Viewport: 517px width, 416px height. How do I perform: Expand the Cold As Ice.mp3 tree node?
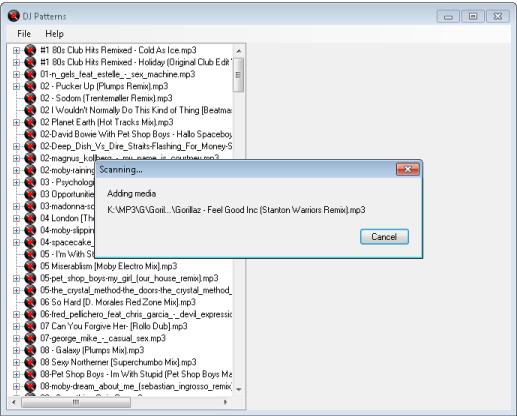coord(16,51)
